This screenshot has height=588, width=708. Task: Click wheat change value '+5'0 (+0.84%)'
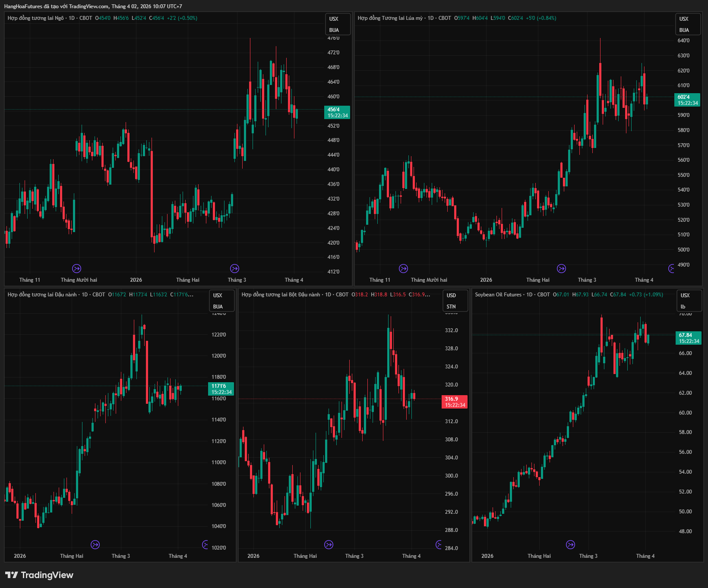[541, 18]
